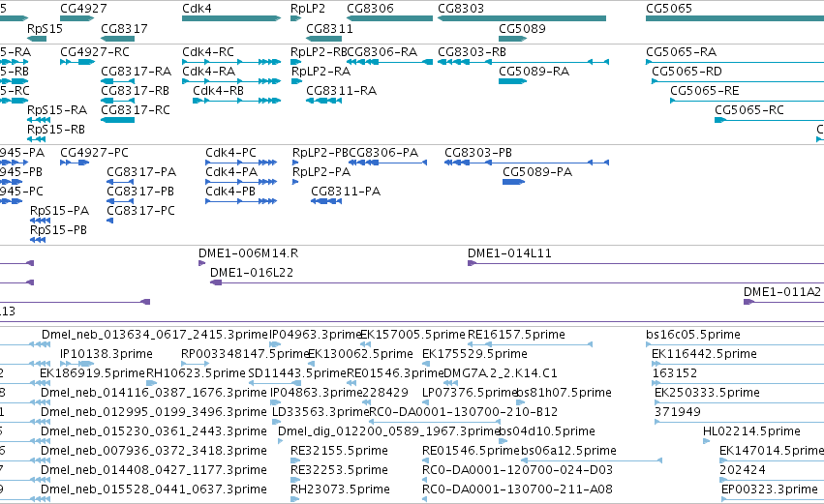Select BAC clone DME1-016L22

[252, 273]
